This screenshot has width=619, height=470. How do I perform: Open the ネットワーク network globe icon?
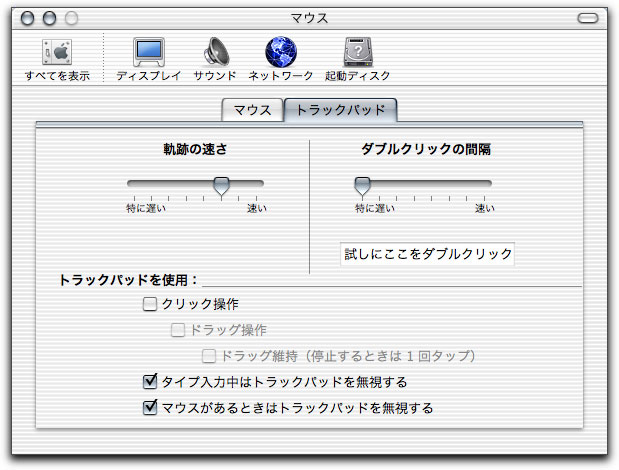point(281,52)
